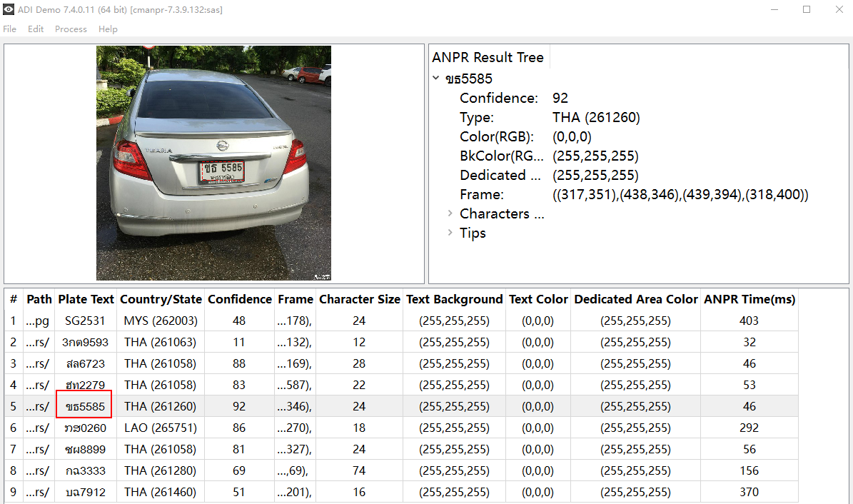Select plate text ชผ8899 cell

tap(85, 449)
